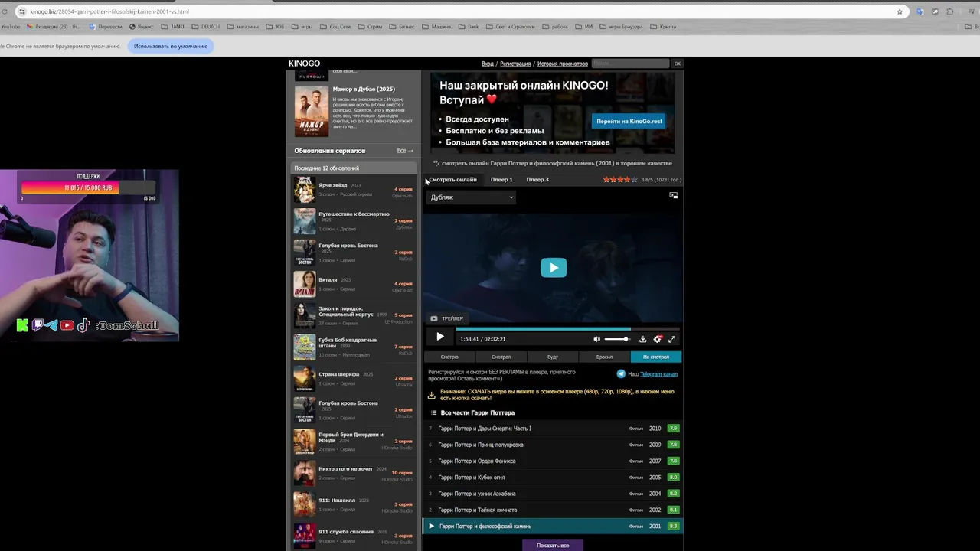Open the YouTube Трейлер button
The height and width of the screenshot is (551, 980).
(x=447, y=318)
